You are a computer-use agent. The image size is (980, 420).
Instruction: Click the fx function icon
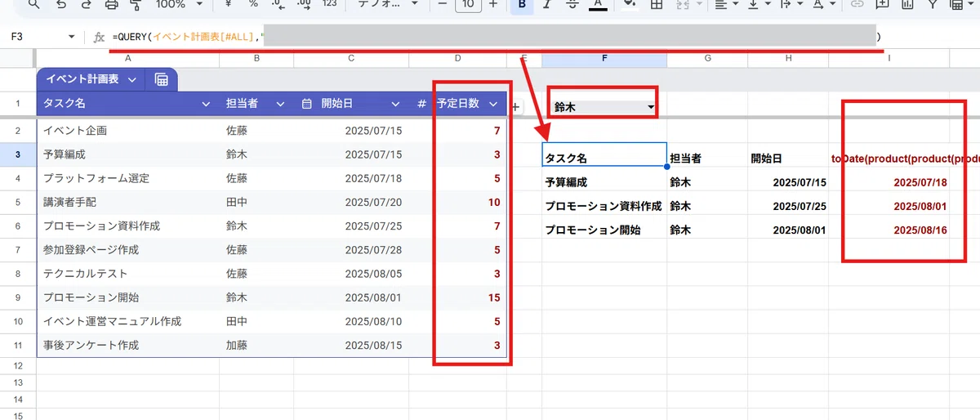coord(99,38)
